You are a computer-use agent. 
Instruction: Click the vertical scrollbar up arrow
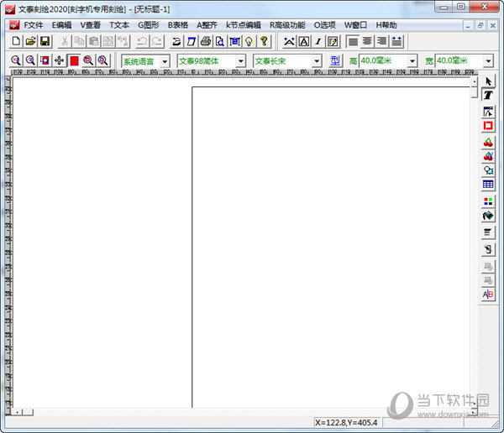click(474, 81)
